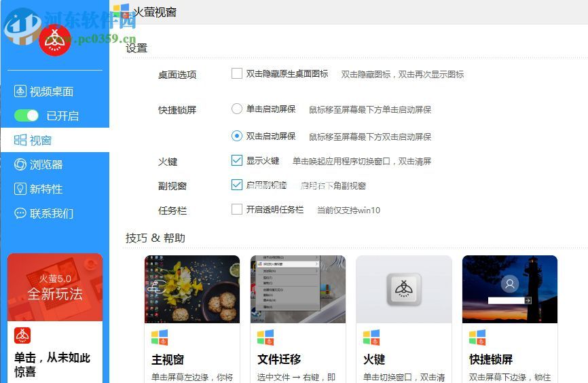Click the 当前仅支持win10 note
Viewport: 588px width, 383px height.
coord(348,210)
